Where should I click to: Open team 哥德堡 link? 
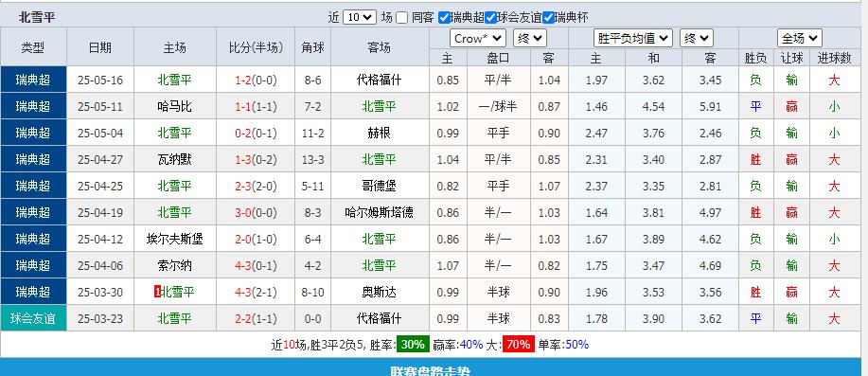click(380, 187)
